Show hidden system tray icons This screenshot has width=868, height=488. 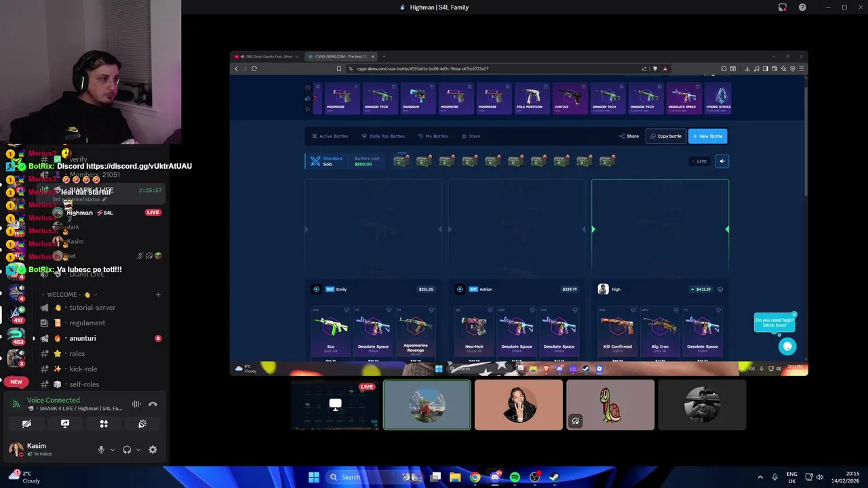click(760, 477)
